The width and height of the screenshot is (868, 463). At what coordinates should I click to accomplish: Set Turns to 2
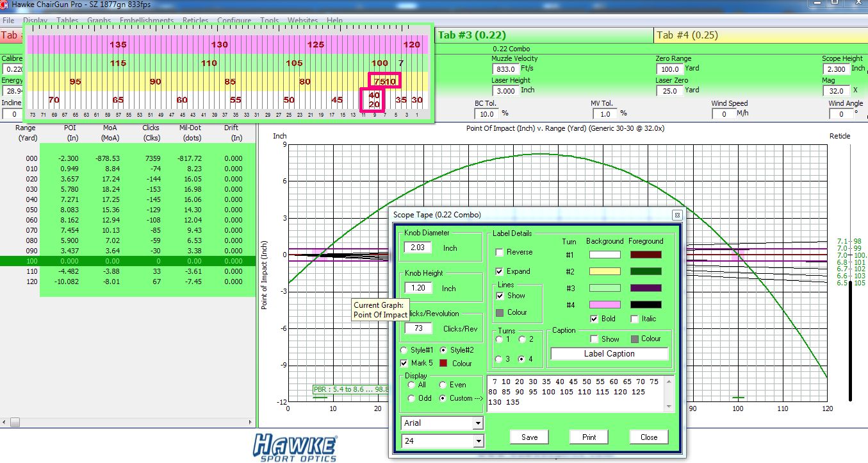pos(522,339)
